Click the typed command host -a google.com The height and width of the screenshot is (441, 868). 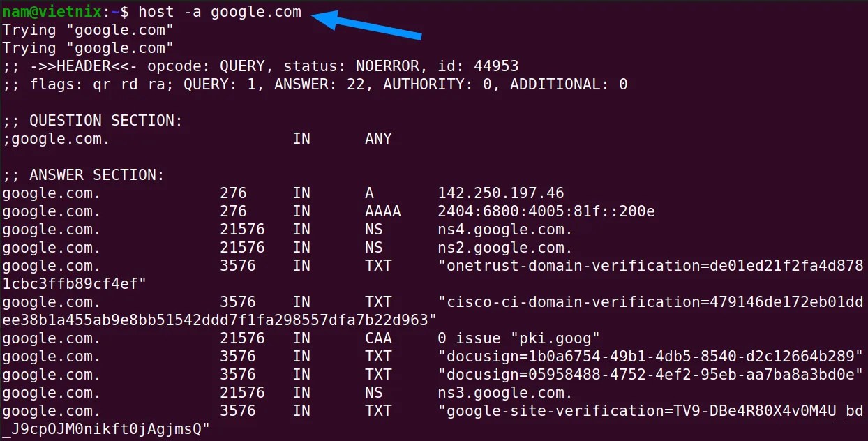point(220,12)
